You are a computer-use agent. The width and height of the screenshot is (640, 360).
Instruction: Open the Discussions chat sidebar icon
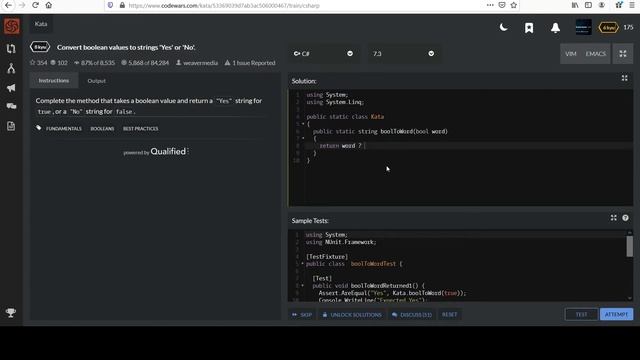point(11,106)
